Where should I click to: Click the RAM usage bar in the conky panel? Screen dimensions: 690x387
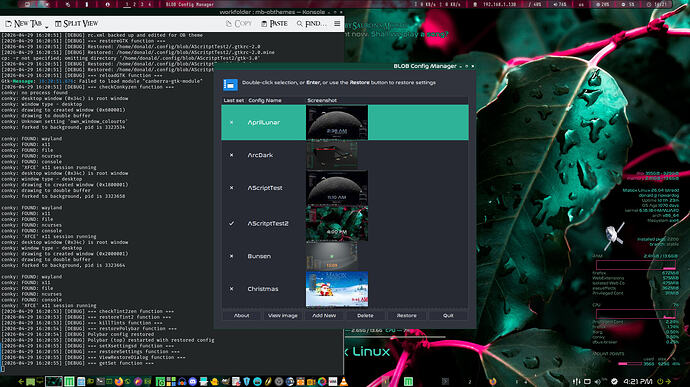click(x=636, y=265)
